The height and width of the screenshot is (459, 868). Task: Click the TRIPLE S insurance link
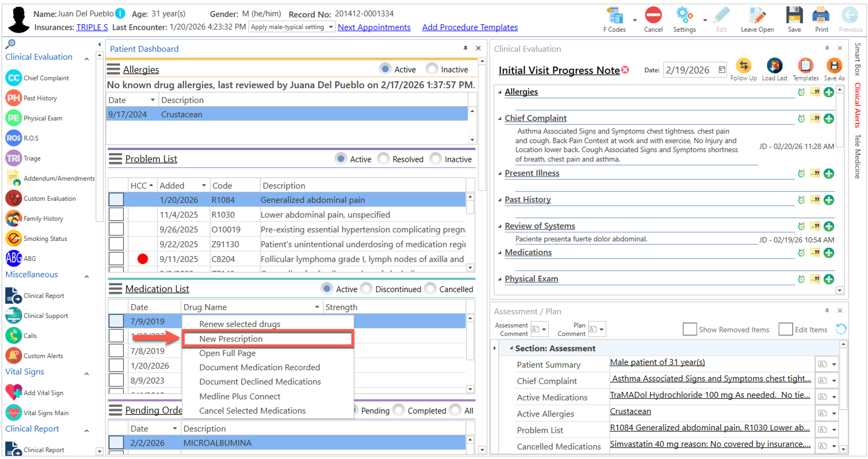click(x=92, y=27)
